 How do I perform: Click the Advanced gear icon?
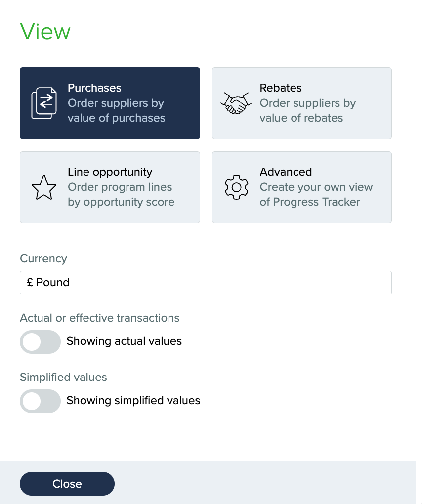[x=236, y=187]
